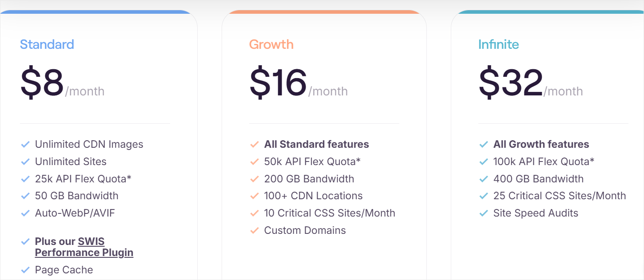Click the blue bar atop the Standard card
Viewport: 644px width, 280px height.
click(x=99, y=11)
